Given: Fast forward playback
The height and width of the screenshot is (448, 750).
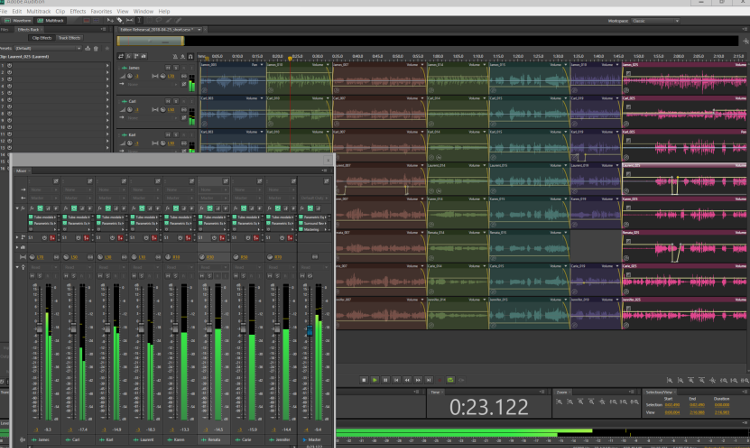Looking at the screenshot, I should click(418, 380).
